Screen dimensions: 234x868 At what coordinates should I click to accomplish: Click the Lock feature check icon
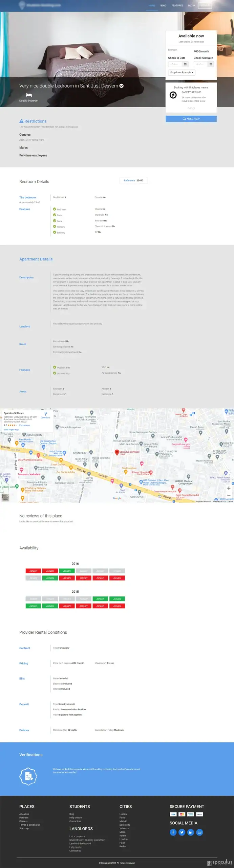pos(55,215)
